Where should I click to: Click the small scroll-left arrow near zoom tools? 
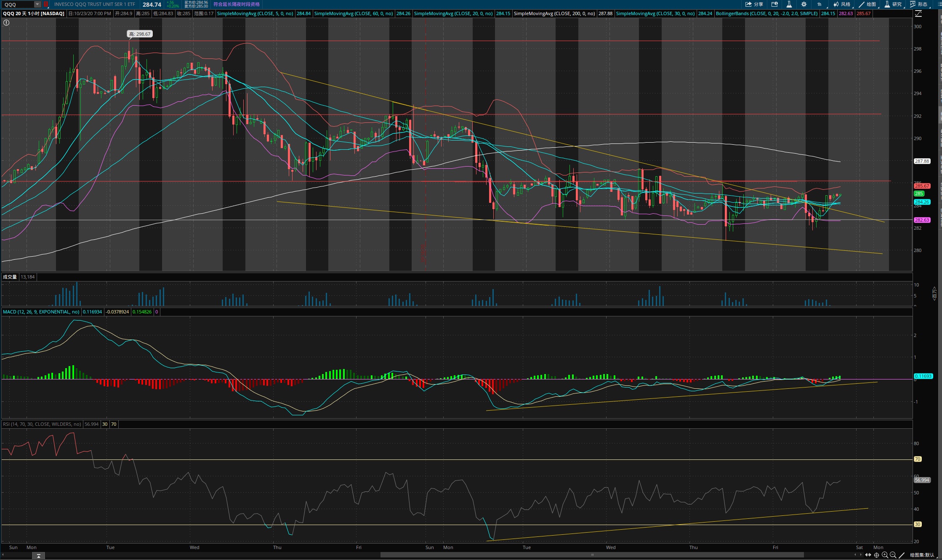tap(855, 555)
